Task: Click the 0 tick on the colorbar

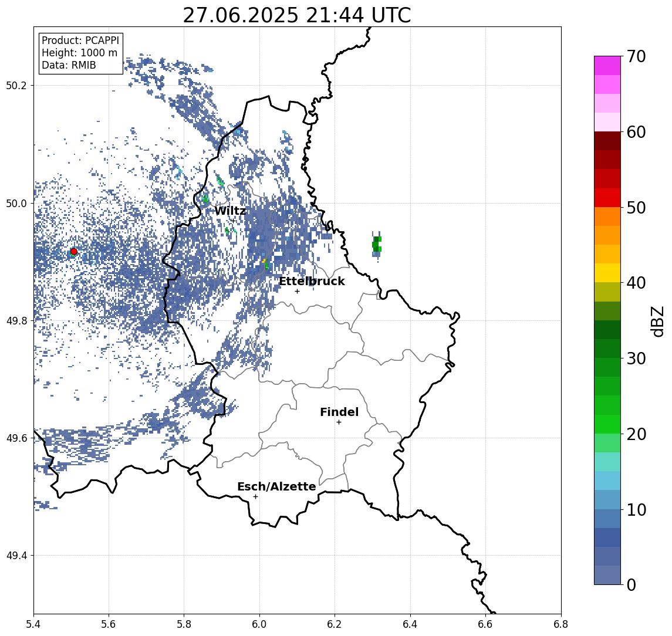Action: pyautogui.click(x=632, y=584)
